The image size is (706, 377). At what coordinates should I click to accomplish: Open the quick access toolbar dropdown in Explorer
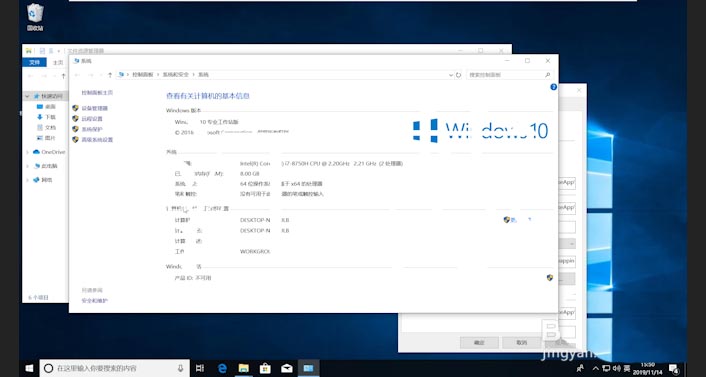58,51
